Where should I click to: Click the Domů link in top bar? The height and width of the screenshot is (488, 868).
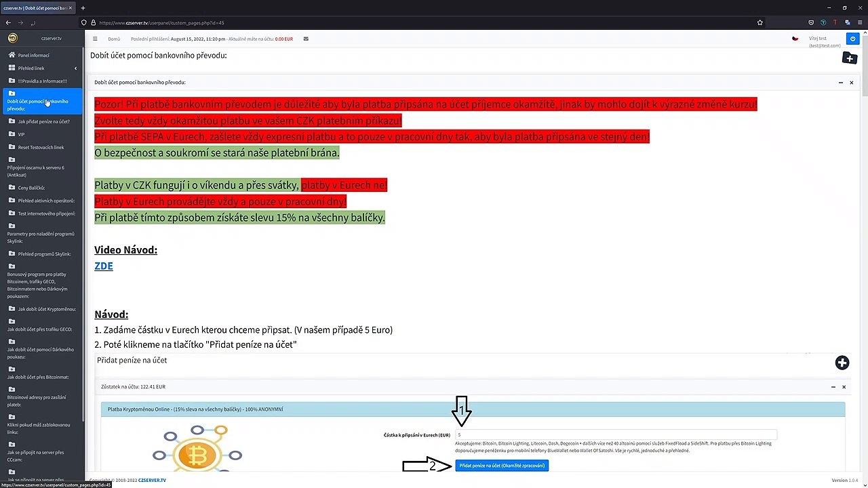pos(114,39)
